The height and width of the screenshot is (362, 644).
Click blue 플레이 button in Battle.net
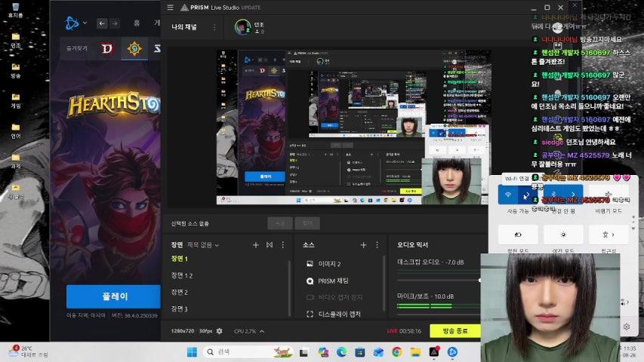[x=113, y=296]
